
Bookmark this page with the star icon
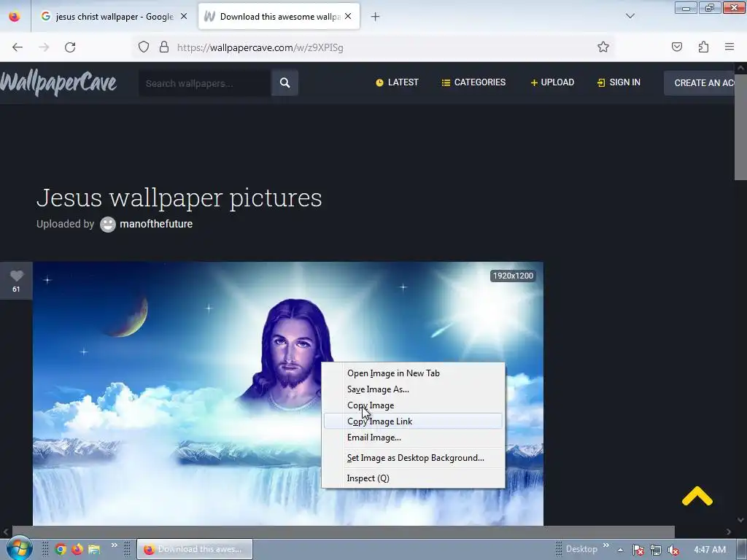point(603,47)
